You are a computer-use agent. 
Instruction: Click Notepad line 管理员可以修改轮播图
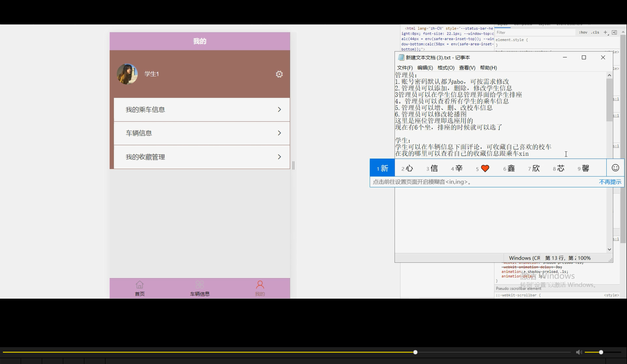[x=431, y=114]
